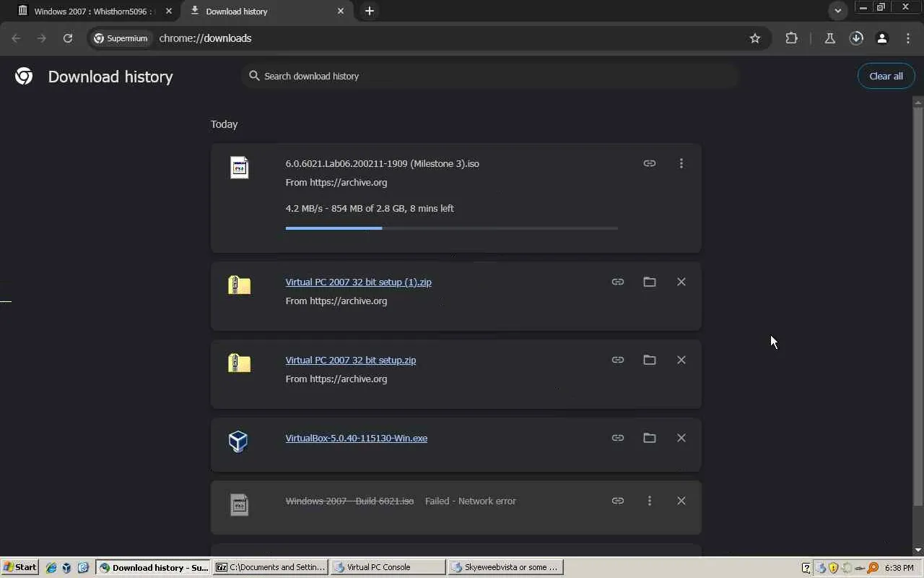The width and height of the screenshot is (924, 578).
Task: Focus the Search download history field
Action: tap(491, 76)
